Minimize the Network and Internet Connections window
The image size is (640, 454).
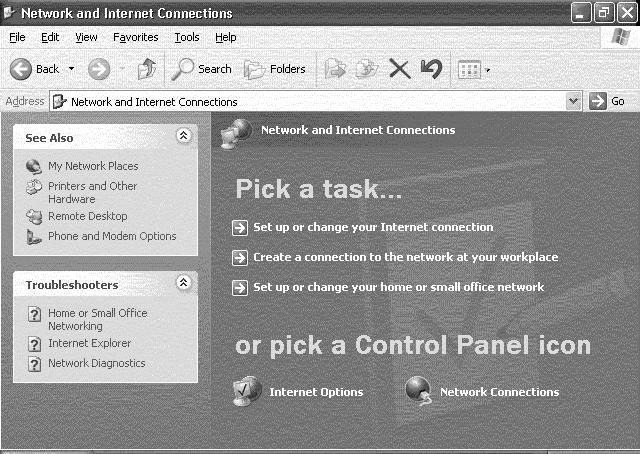click(580, 13)
